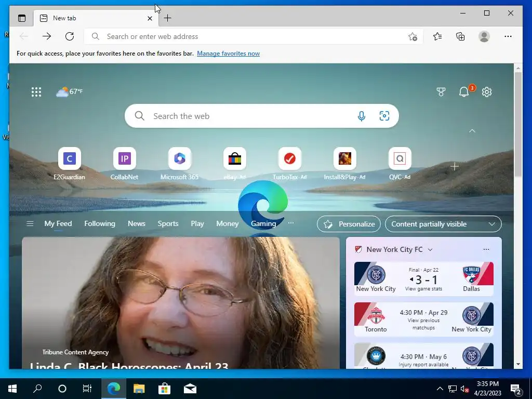The image size is (532, 399).
Task: Open taskbar Search magnifier
Action: pyautogui.click(x=37, y=389)
